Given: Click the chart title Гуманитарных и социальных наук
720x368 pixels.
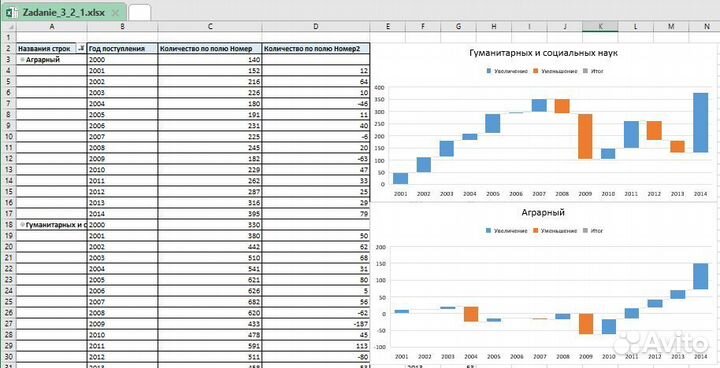Looking at the screenshot, I should pos(544,53).
